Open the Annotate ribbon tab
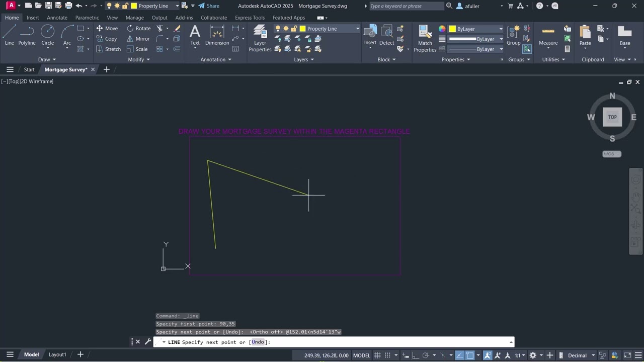The width and height of the screenshot is (644, 362). click(x=57, y=18)
